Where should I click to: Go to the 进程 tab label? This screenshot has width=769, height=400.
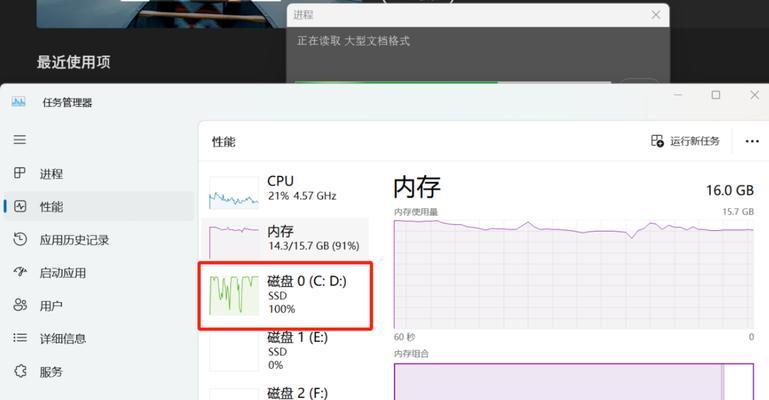click(51, 174)
